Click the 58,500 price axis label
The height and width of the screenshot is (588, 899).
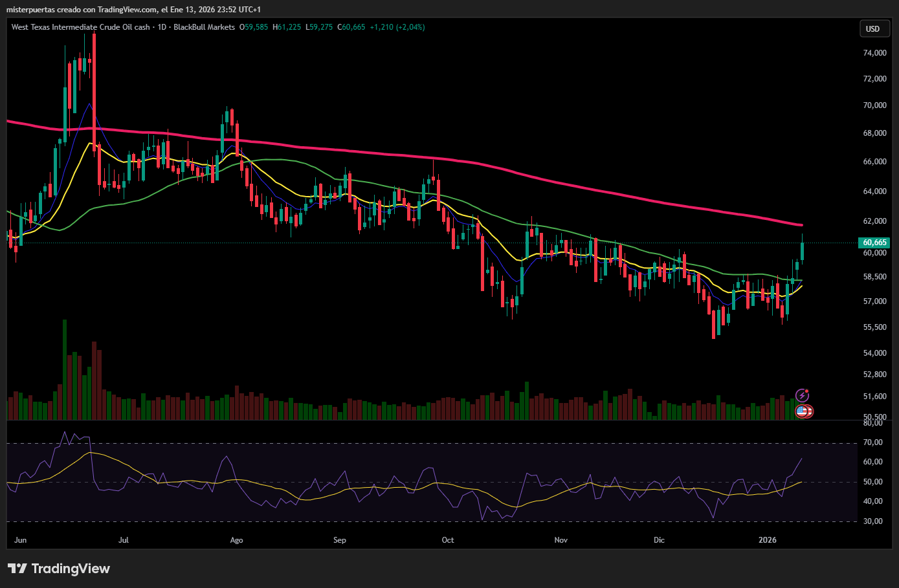pyautogui.click(x=875, y=277)
